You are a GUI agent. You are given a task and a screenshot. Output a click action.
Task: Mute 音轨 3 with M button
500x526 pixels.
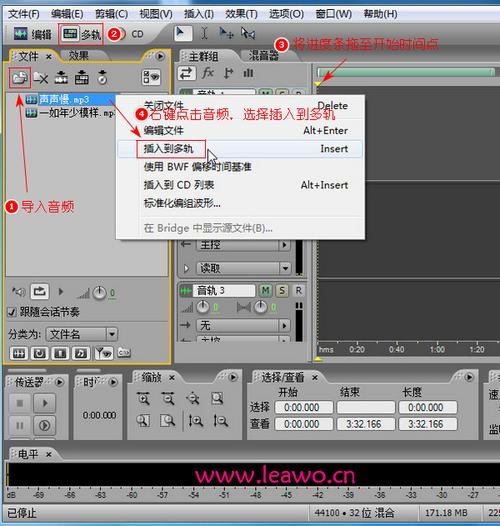coord(265,291)
